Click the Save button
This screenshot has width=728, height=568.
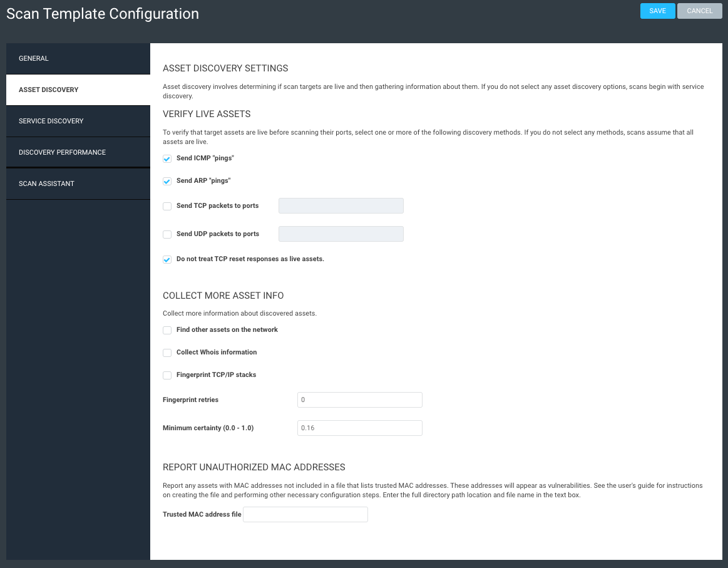657,11
